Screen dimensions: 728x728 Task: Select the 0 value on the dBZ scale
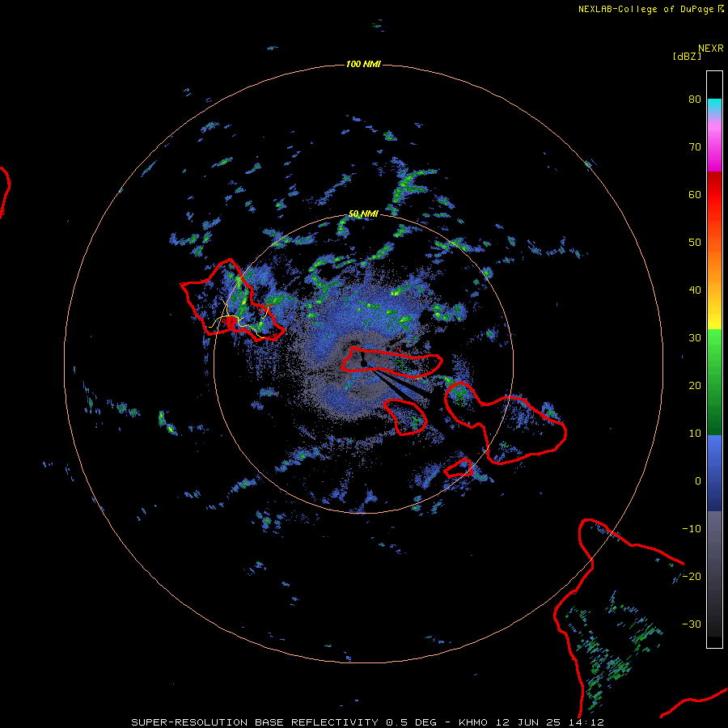coord(698,481)
